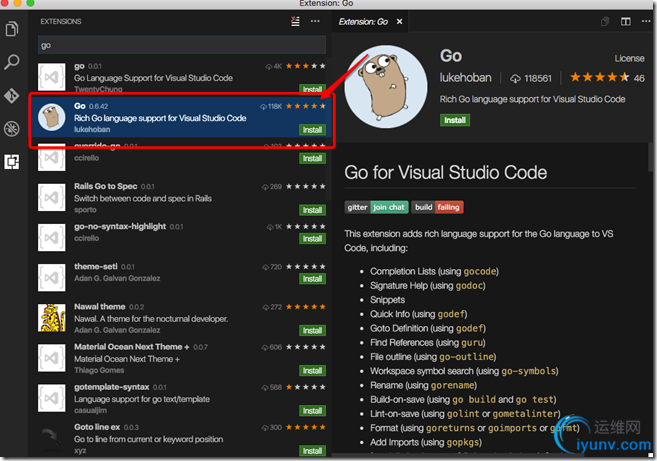
Task: Click the Goto line ex extension icon
Action: coord(52,438)
